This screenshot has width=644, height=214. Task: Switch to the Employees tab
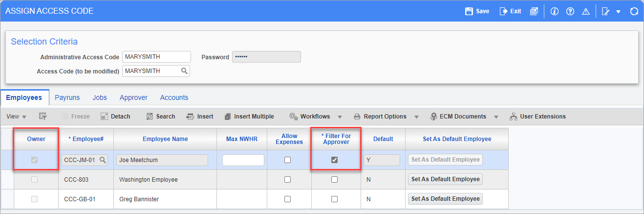click(24, 97)
